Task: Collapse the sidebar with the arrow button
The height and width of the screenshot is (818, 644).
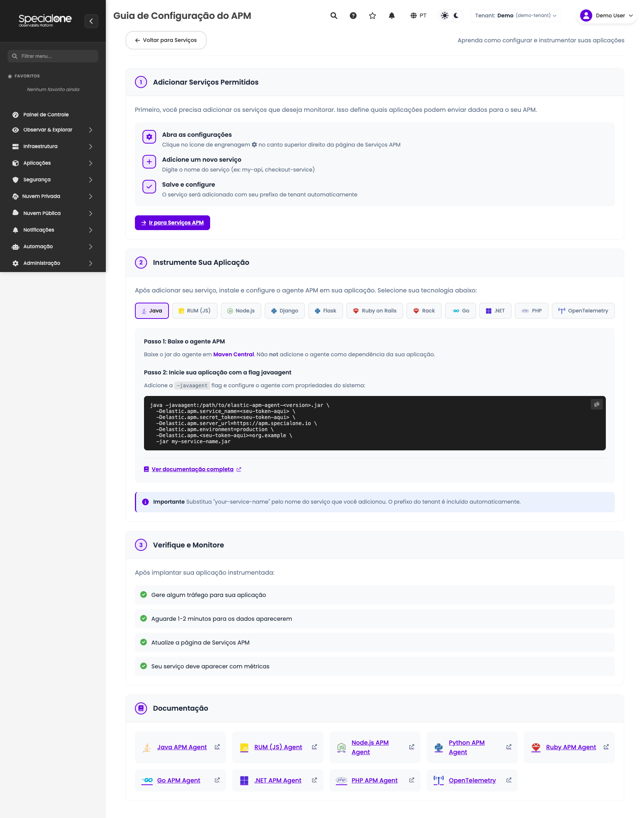Action: [91, 21]
